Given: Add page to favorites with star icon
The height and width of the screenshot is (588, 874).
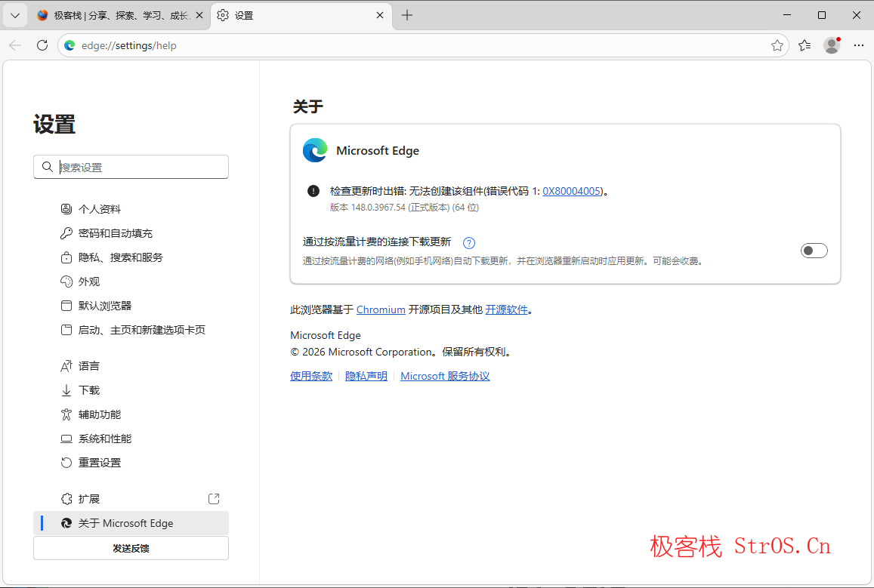Looking at the screenshot, I should [x=777, y=45].
